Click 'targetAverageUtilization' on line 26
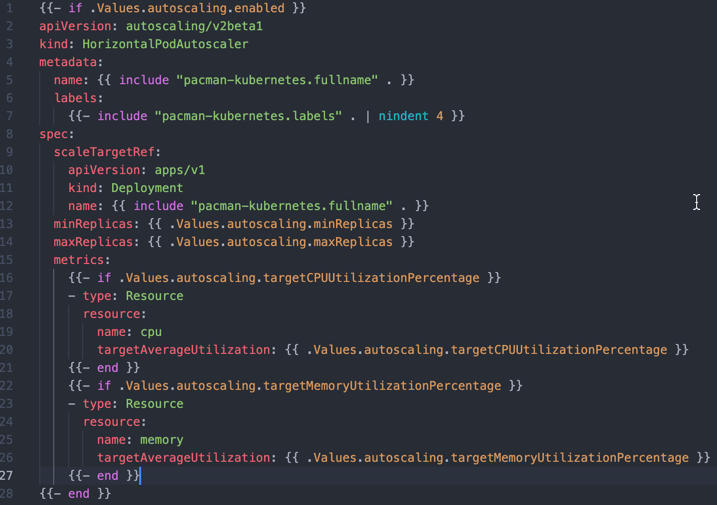The width and height of the screenshot is (717, 505). (183, 458)
